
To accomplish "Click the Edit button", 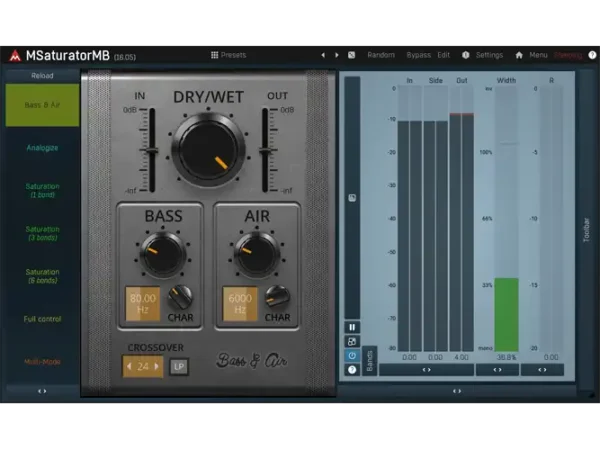I will [x=443, y=55].
